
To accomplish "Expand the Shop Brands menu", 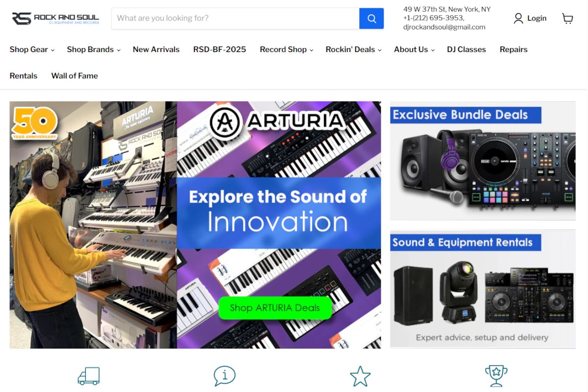I will coord(94,49).
